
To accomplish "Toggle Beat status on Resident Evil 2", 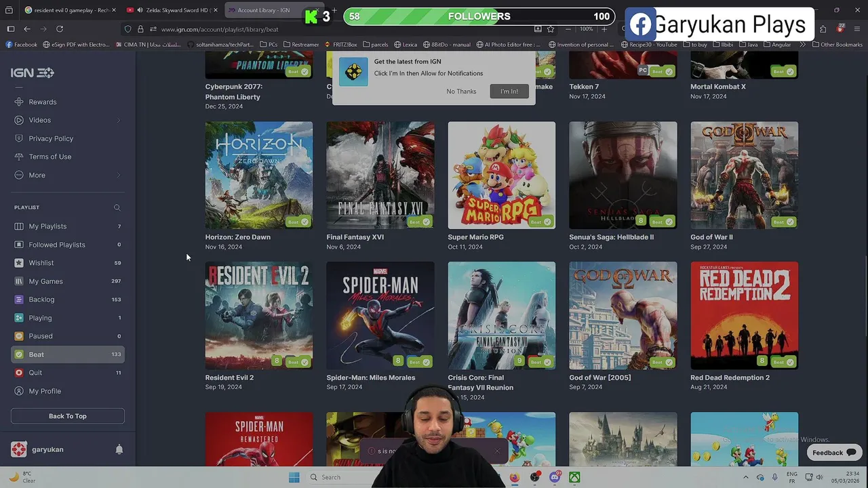I will click(298, 362).
